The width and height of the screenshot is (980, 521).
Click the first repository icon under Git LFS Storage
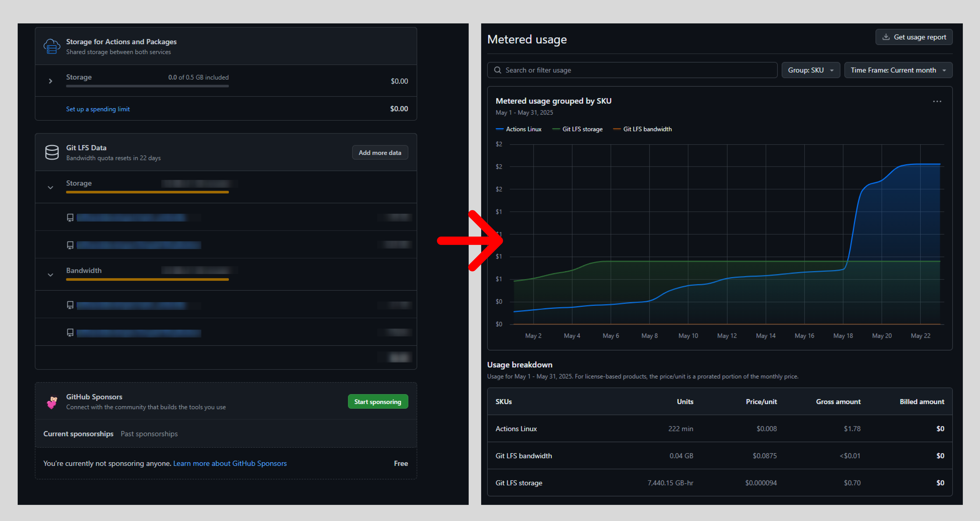pos(70,218)
